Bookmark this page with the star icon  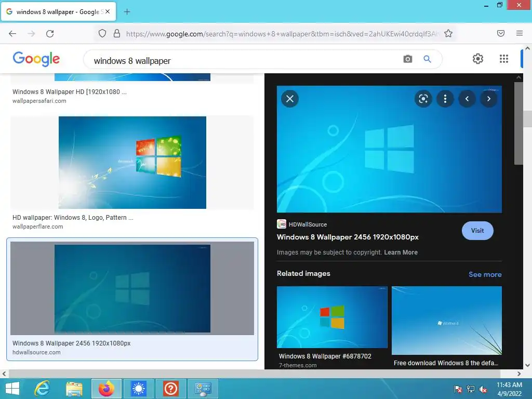point(448,33)
